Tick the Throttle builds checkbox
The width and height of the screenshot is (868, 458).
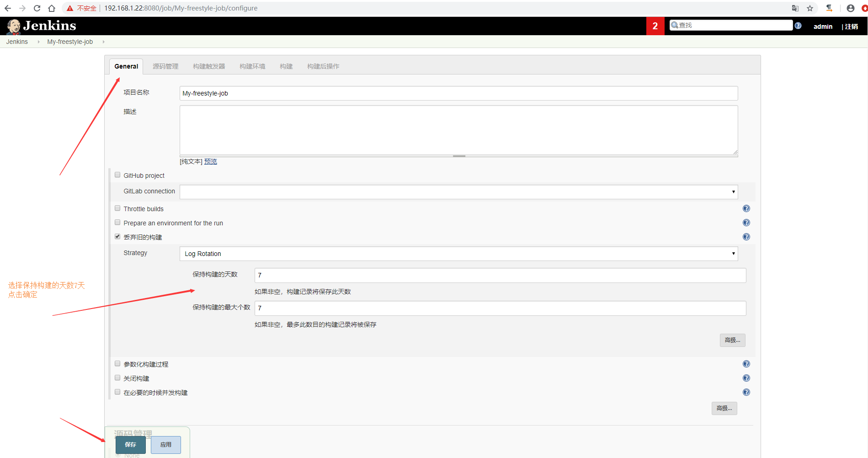117,208
